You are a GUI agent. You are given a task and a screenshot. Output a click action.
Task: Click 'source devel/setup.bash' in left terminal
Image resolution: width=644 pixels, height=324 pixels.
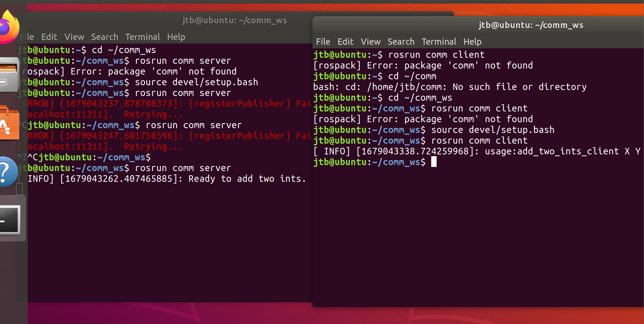coord(196,82)
